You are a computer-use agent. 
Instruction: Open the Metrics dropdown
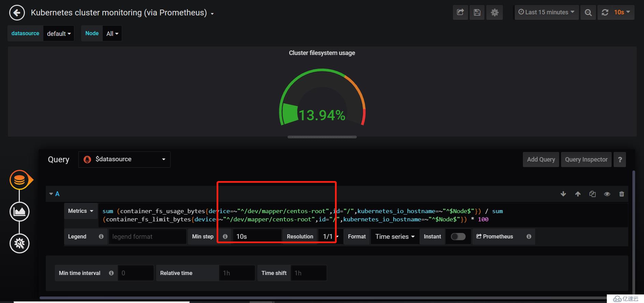(80, 211)
